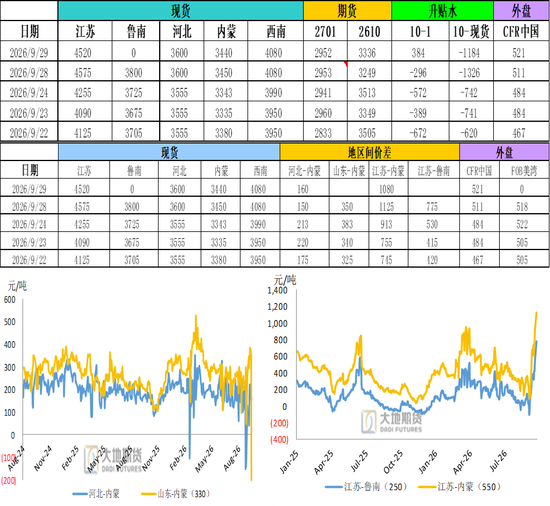The width and height of the screenshot is (550, 506).
Task: Click the 大地期货 watermark logo in left chart
Action: point(113,459)
